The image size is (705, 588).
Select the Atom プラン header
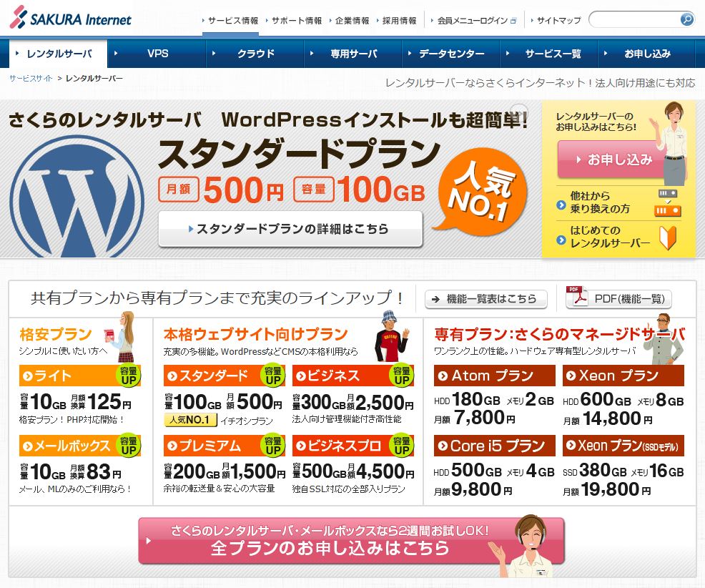click(x=495, y=376)
